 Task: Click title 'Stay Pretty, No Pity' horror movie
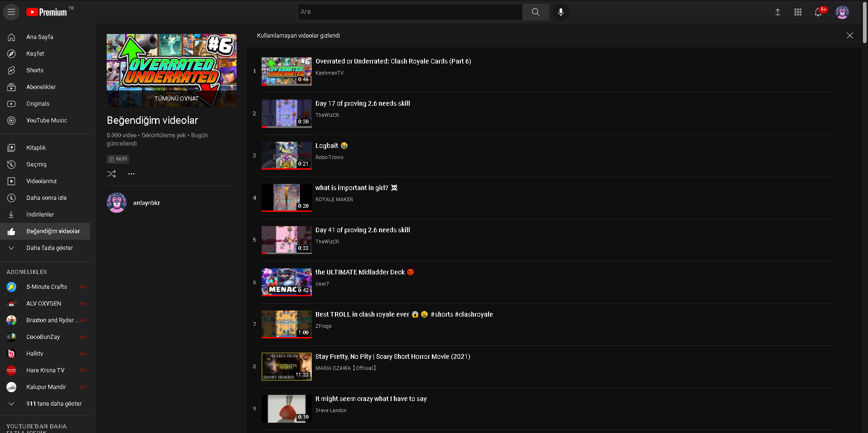(x=393, y=357)
